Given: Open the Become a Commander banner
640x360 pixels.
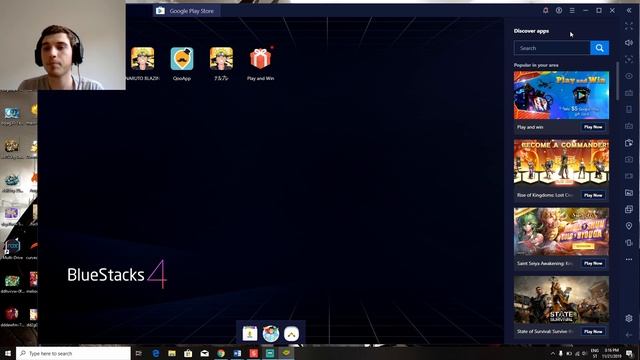Looking at the screenshot, I should pos(561,163).
